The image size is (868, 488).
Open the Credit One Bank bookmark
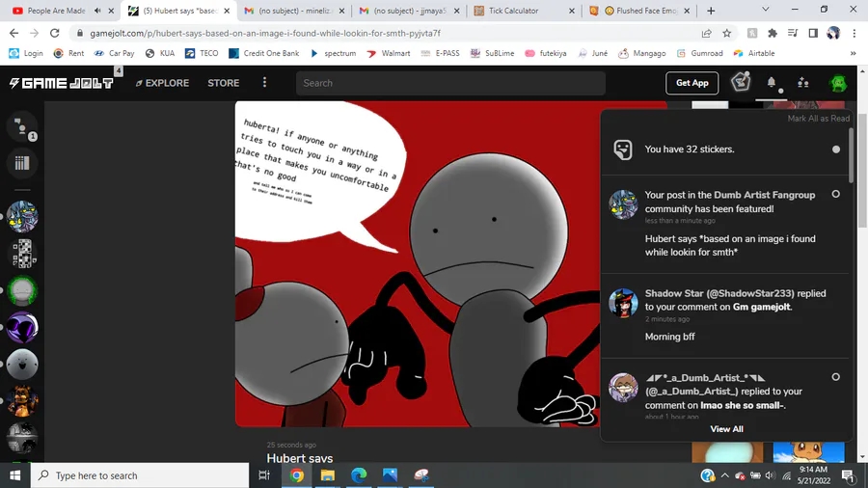tap(264, 53)
